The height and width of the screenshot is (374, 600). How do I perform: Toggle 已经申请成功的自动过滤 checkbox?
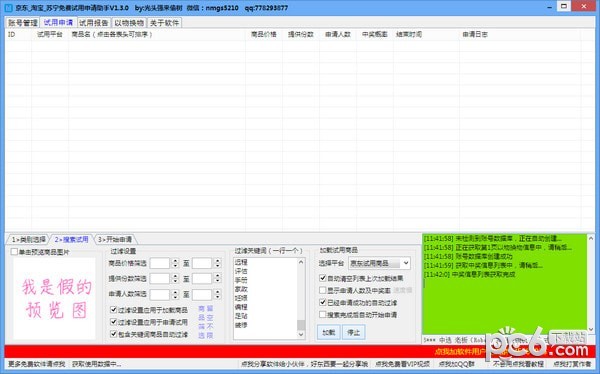click(323, 302)
